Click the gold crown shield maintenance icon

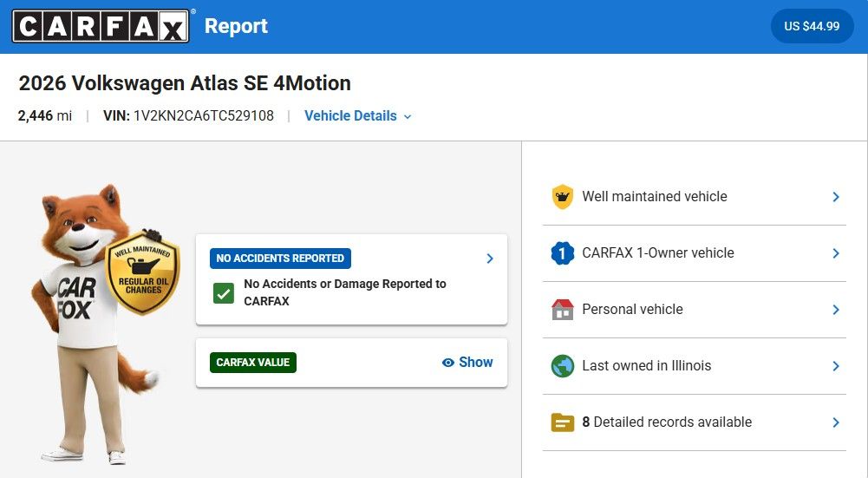point(563,197)
